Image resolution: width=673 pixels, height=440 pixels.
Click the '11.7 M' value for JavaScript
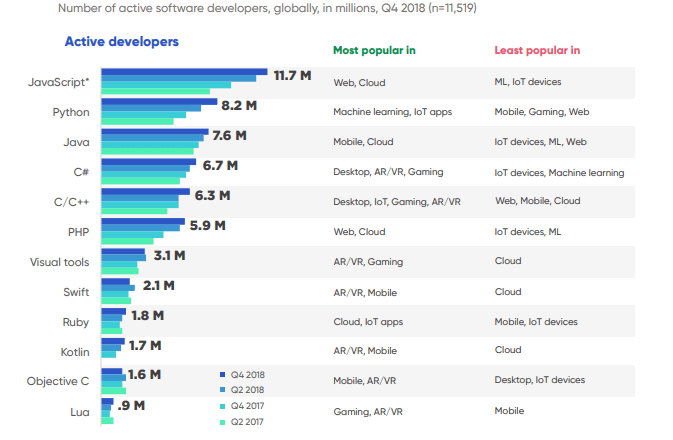tap(292, 76)
